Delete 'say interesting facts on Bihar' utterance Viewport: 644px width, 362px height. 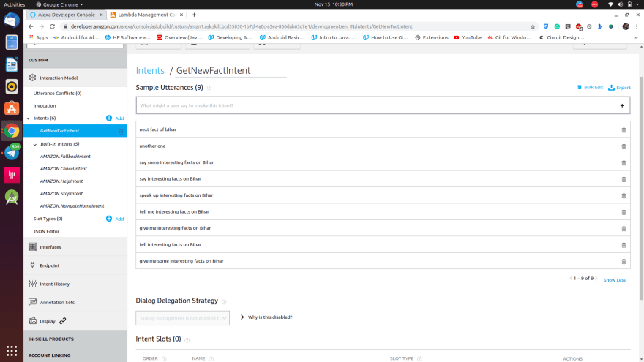624,179
